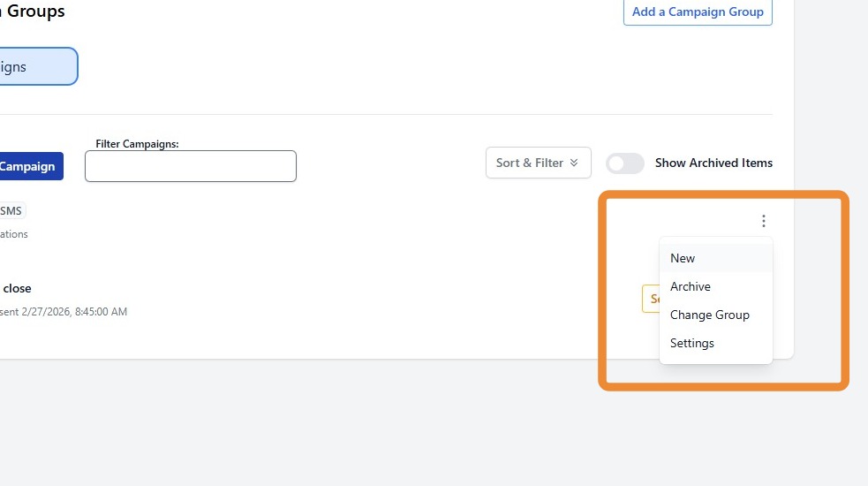868x486 pixels.
Task: Click the Show Archived Items label
Action: [x=713, y=163]
